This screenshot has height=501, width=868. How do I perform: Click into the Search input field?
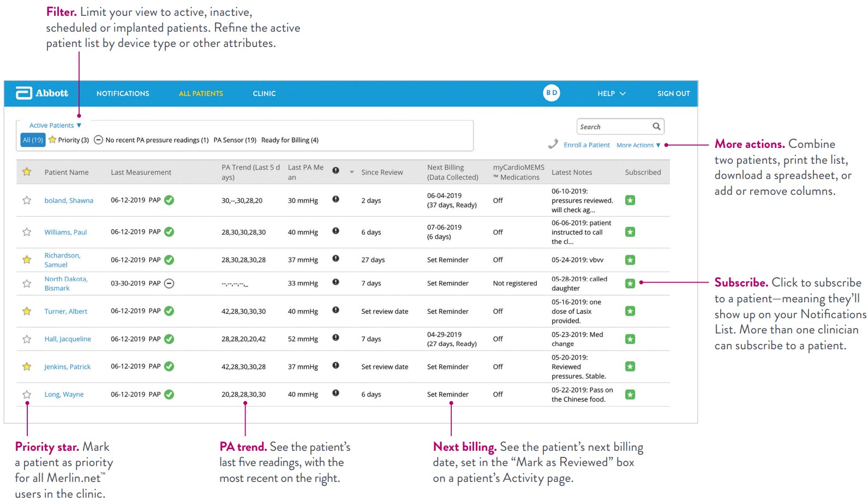tap(614, 127)
